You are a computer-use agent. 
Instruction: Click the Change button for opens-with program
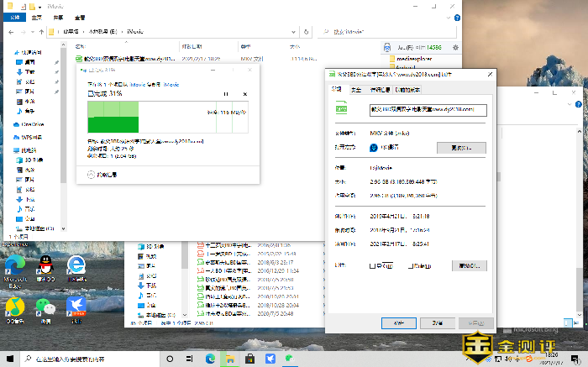click(x=461, y=148)
